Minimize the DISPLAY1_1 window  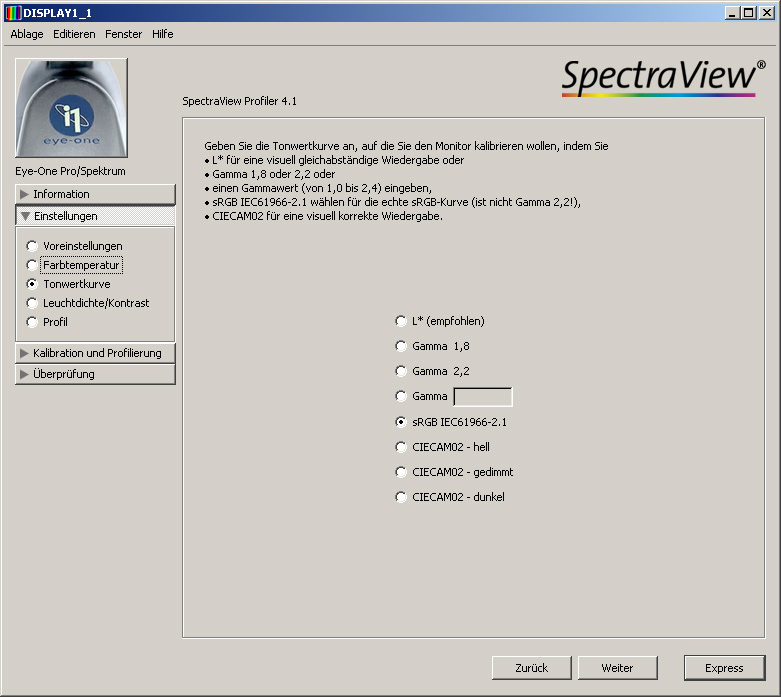tap(732, 13)
